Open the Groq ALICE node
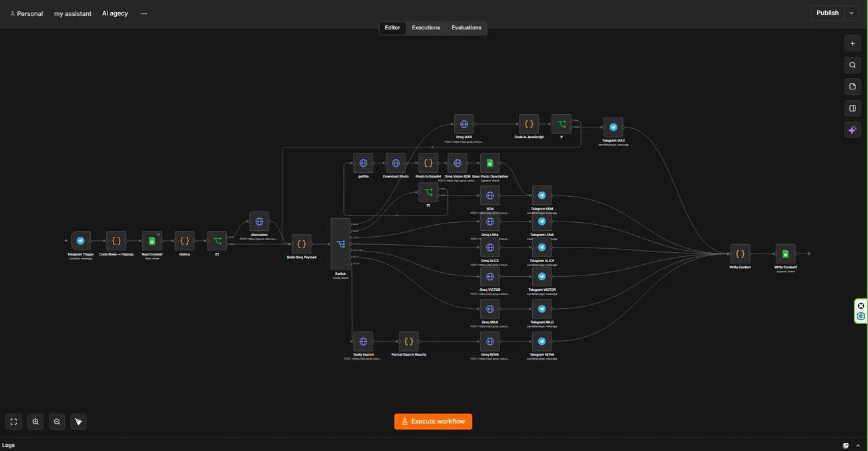 489,248
